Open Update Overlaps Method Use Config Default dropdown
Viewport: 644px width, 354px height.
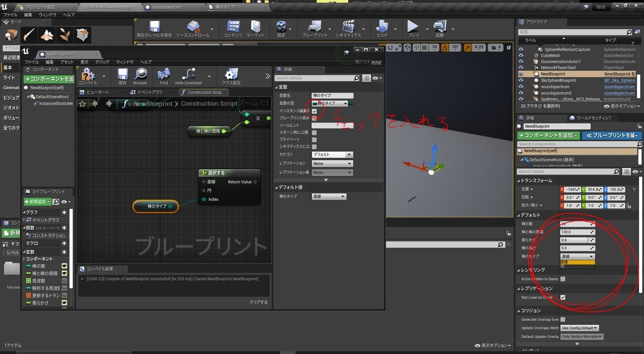pyautogui.click(x=580, y=328)
